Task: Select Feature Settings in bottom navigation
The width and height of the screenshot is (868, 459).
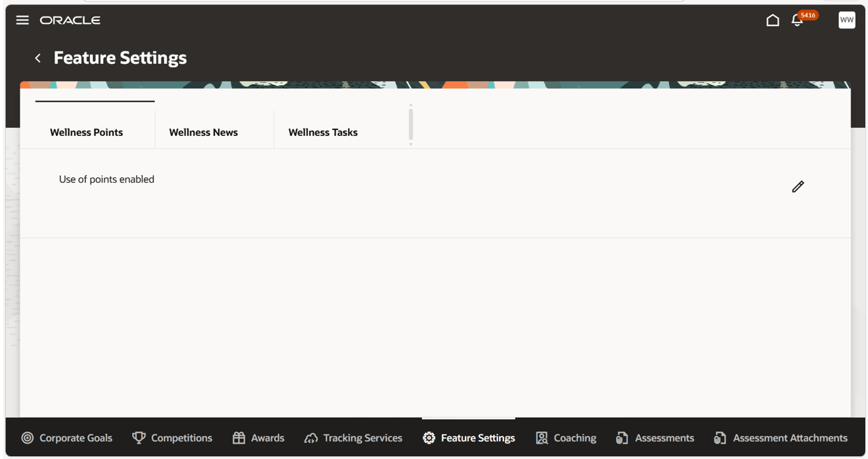Action: (469, 438)
